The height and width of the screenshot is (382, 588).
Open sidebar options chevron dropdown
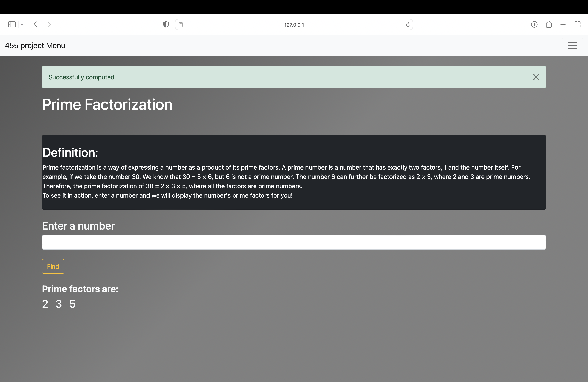pos(22,24)
